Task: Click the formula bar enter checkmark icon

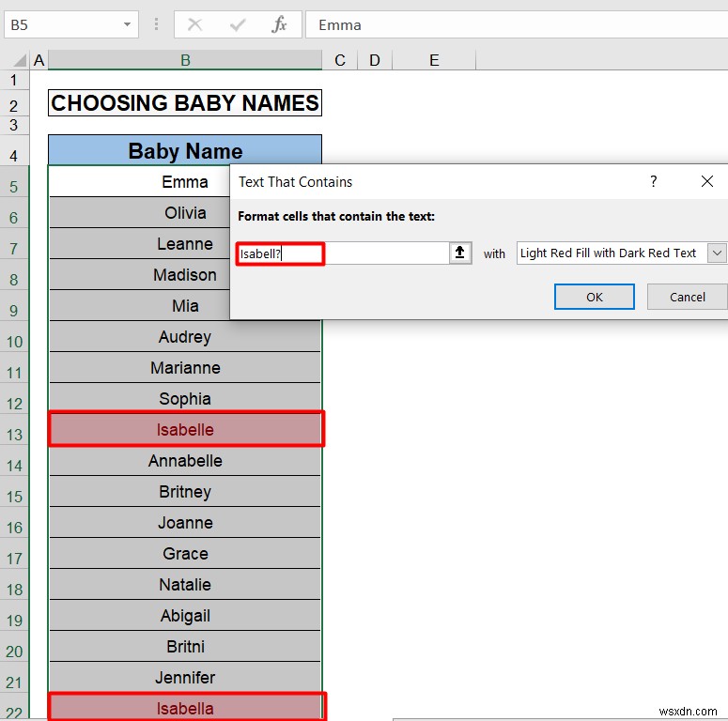Action: (238, 24)
